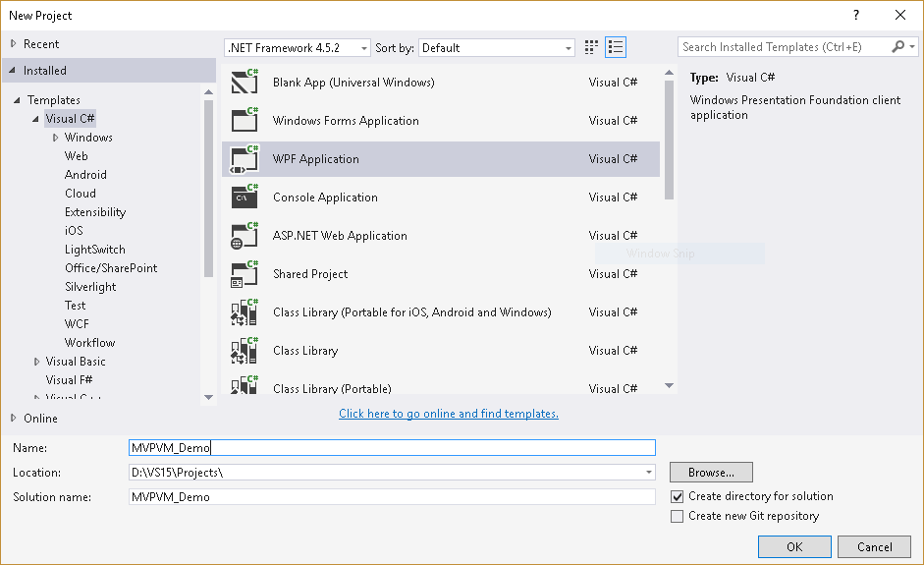Click the Search Installed Templates field
Viewport: 924px width, 565px height.
pyautogui.click(x=785, y=46)
